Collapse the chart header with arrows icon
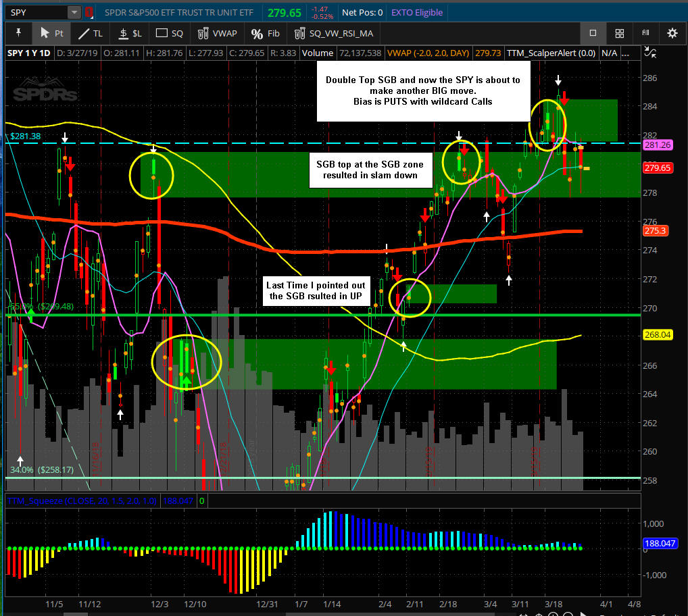 (x=649, y=53)
